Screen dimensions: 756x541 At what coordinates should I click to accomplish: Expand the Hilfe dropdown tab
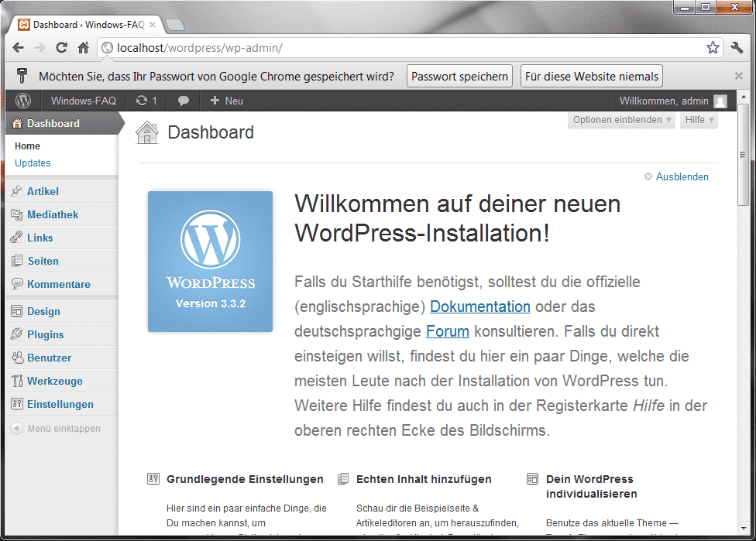699,120
